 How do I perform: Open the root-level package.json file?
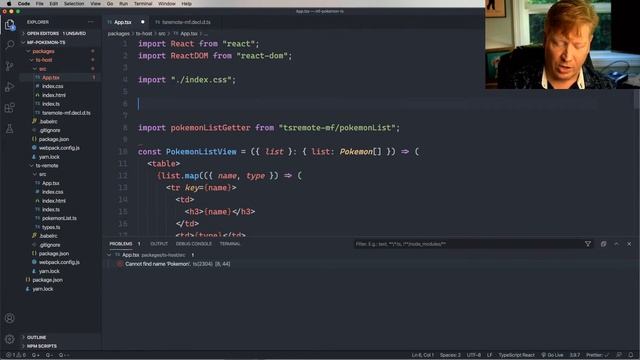47,280
